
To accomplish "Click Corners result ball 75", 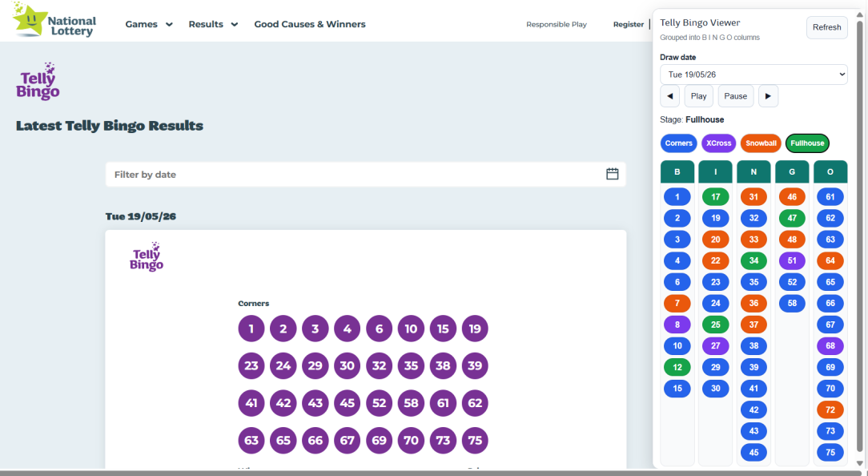I will [475, 440].
